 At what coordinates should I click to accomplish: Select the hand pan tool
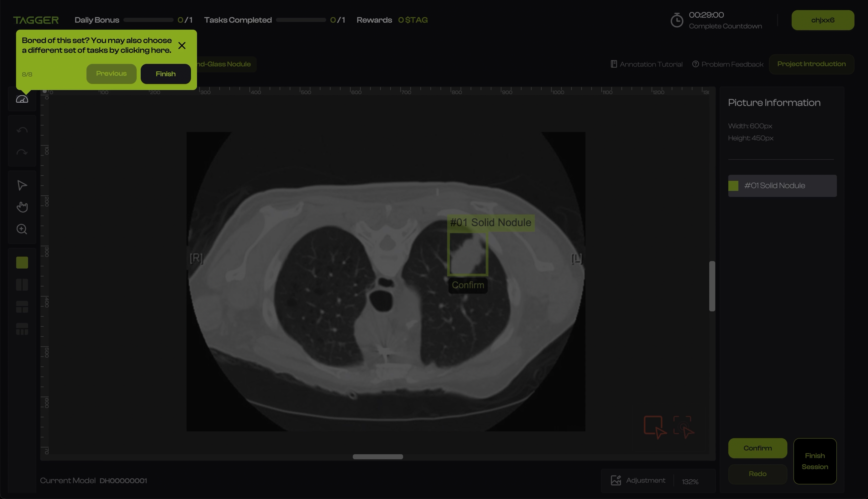point(22,207)
